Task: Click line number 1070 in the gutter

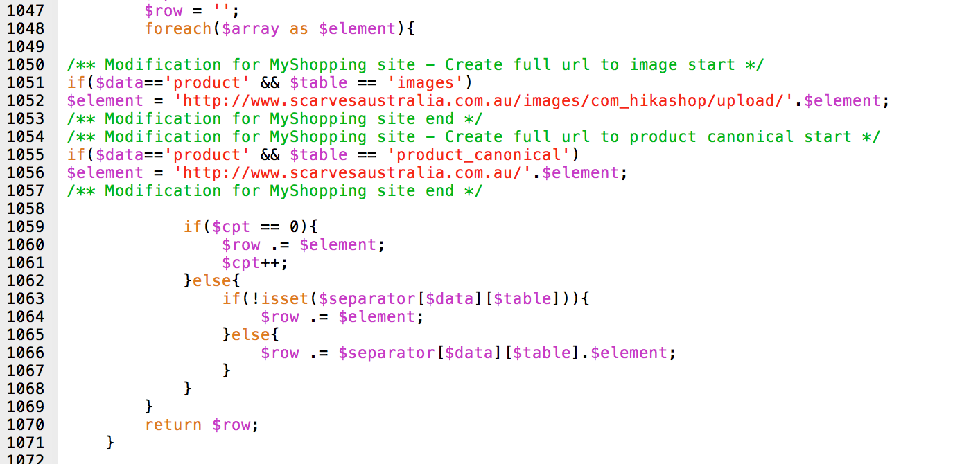Action: 25,425
